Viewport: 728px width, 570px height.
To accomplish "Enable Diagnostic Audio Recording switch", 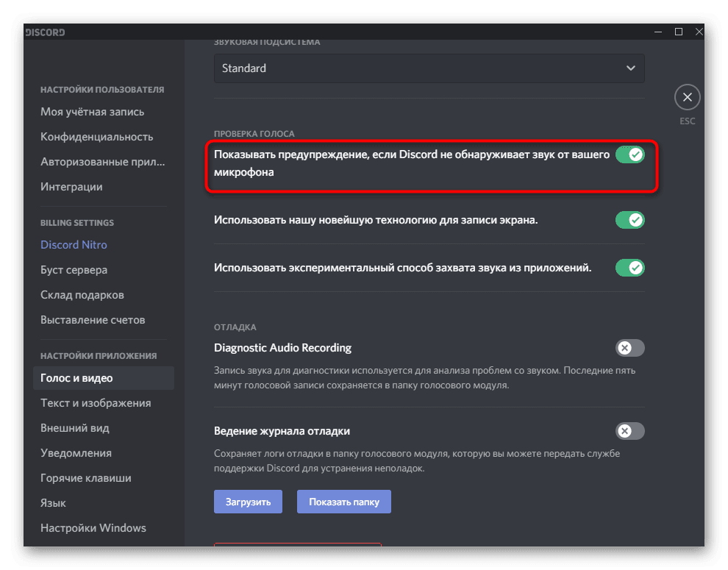I will coord(629,347).
